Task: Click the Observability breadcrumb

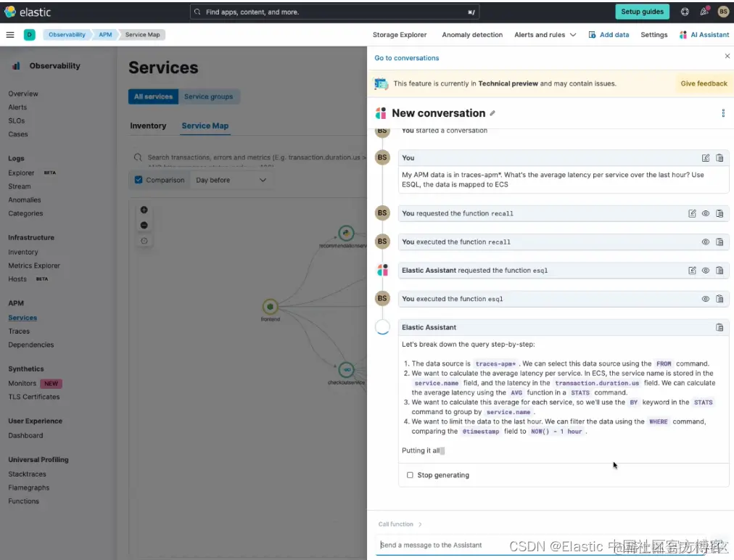Action: [67, 35]
